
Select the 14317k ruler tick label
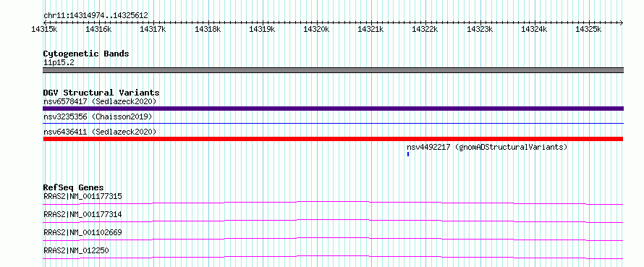point(153,29)
